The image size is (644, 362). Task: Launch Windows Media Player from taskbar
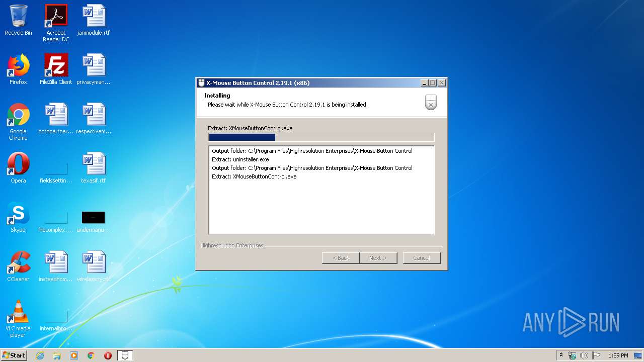[74, 355]
